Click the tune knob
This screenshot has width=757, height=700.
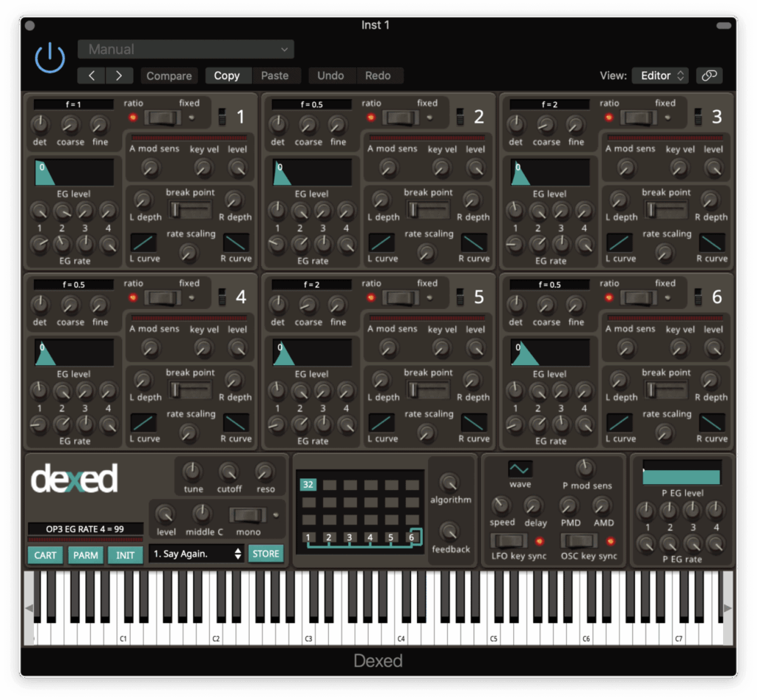[193, 472]
